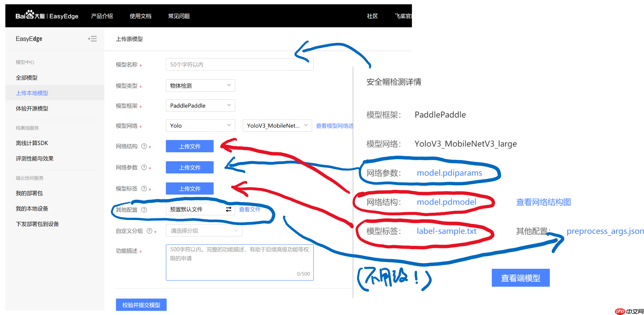This screenshot has height=315, width=644.
Task: Select 我的本地设备 in the sidebar
Action: [32, 209]
